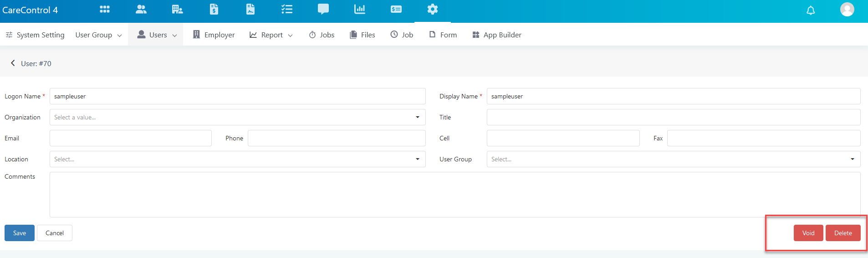Open the apps grid icon in top bar
Screen dimensions: 868x258
[105, 9]
